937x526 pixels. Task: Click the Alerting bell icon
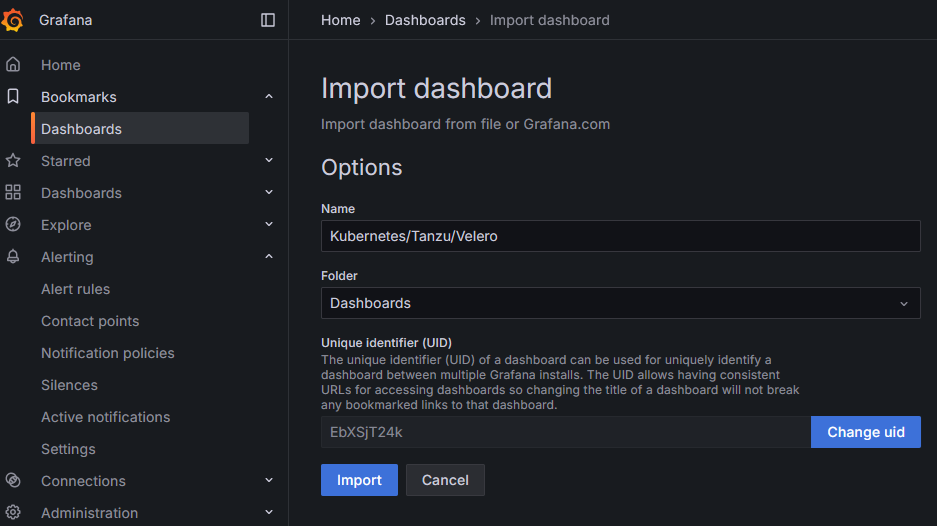coord(13,256)
